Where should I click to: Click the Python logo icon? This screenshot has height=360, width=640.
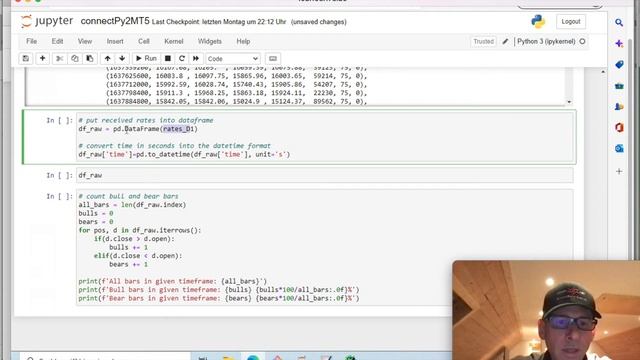(x=538, y=21)
